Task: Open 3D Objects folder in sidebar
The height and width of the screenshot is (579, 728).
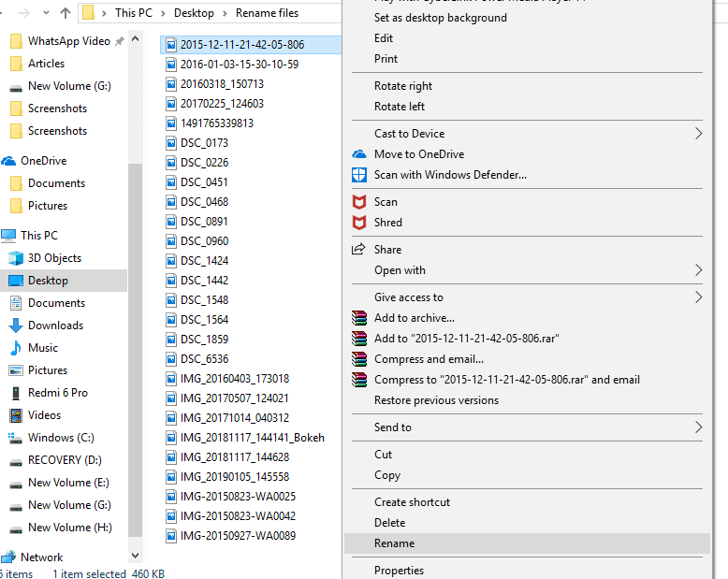Action: click(x=54, y=258)
